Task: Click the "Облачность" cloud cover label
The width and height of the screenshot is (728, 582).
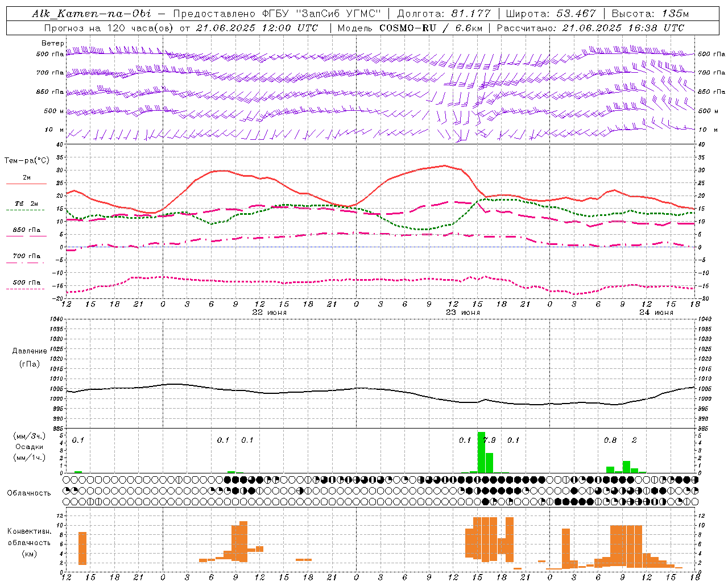Action: pyautogui.click(x=29, y=493)
